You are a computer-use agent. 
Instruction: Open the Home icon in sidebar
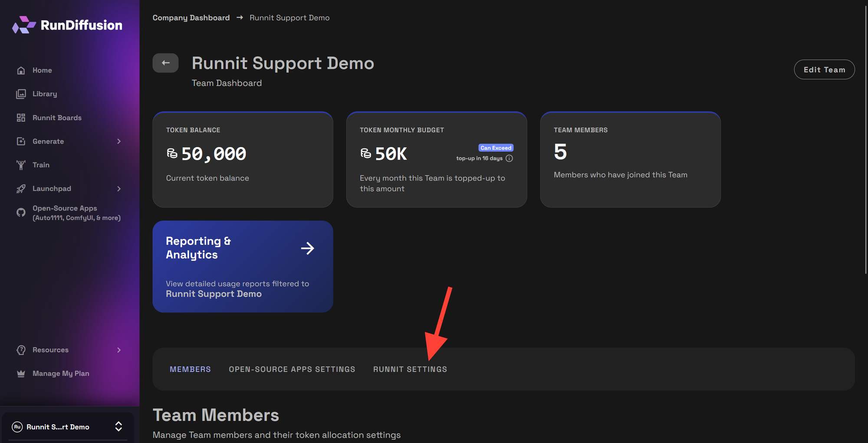[21, 70]
